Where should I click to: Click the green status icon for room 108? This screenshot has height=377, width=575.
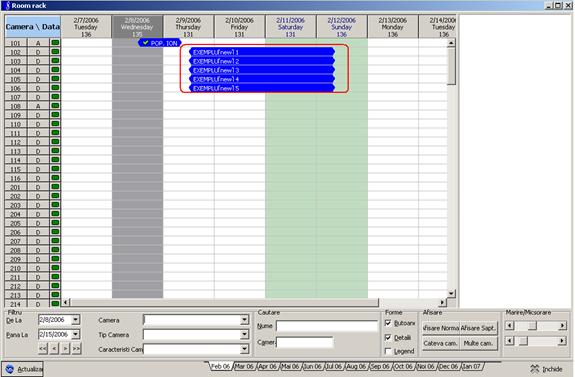[x=55, y=106]
